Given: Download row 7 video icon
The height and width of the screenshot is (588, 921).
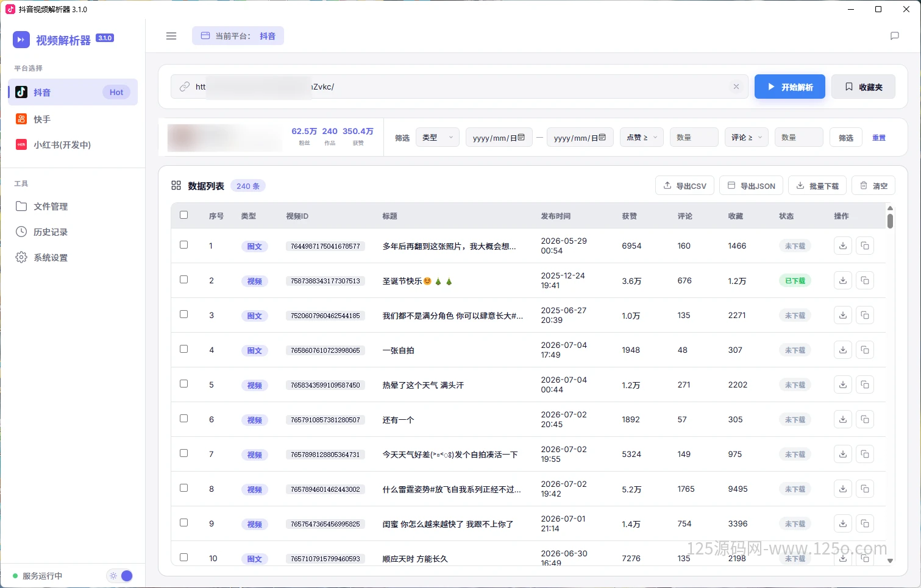Looking at the screenshot, I should coord(843,455).
